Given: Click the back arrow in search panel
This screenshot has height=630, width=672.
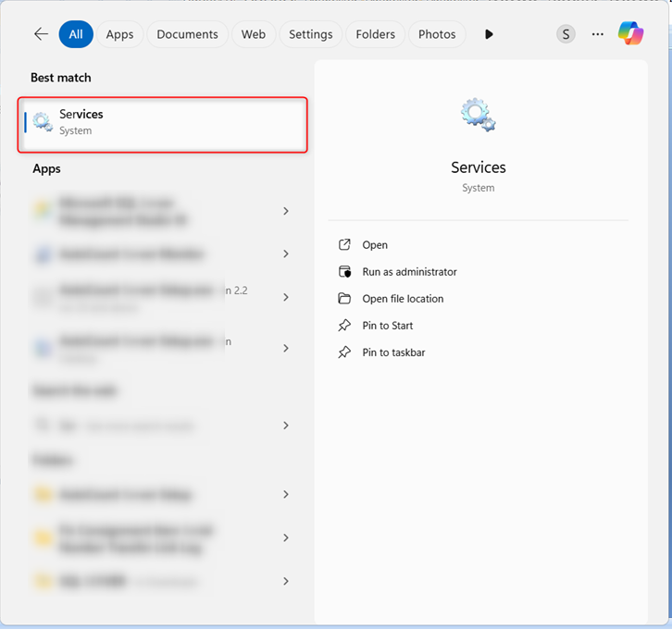Looking at the screenshot, I should 41,34.
